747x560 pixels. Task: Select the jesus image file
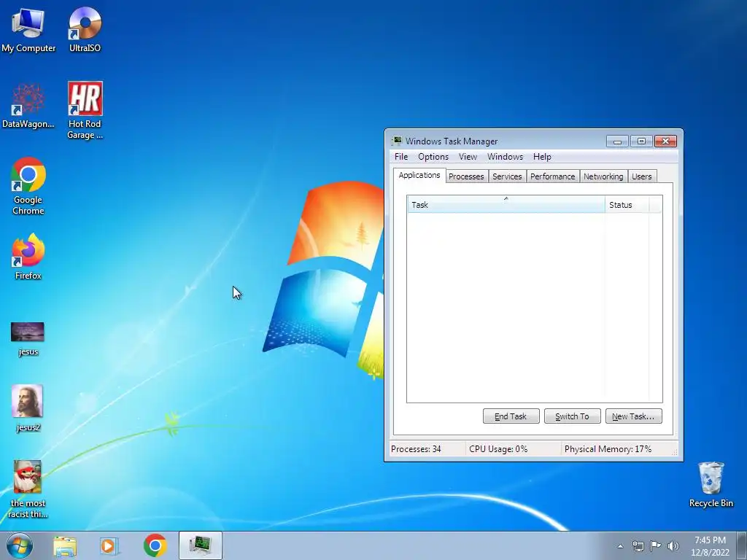coord(28,339)
